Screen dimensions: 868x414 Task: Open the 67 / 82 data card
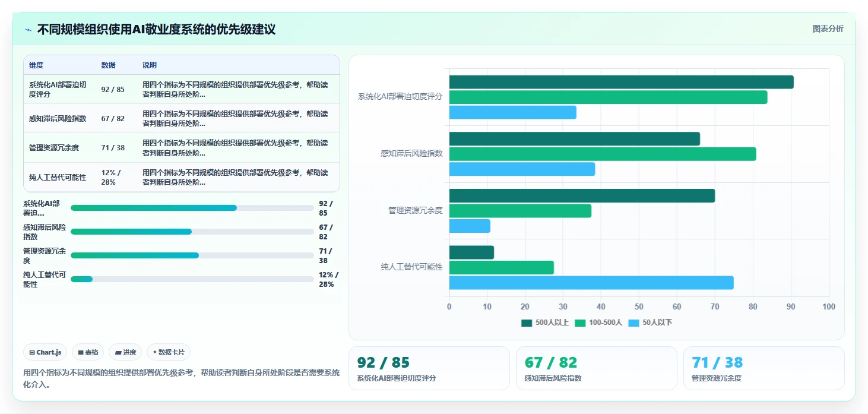(x=596, y=368)
